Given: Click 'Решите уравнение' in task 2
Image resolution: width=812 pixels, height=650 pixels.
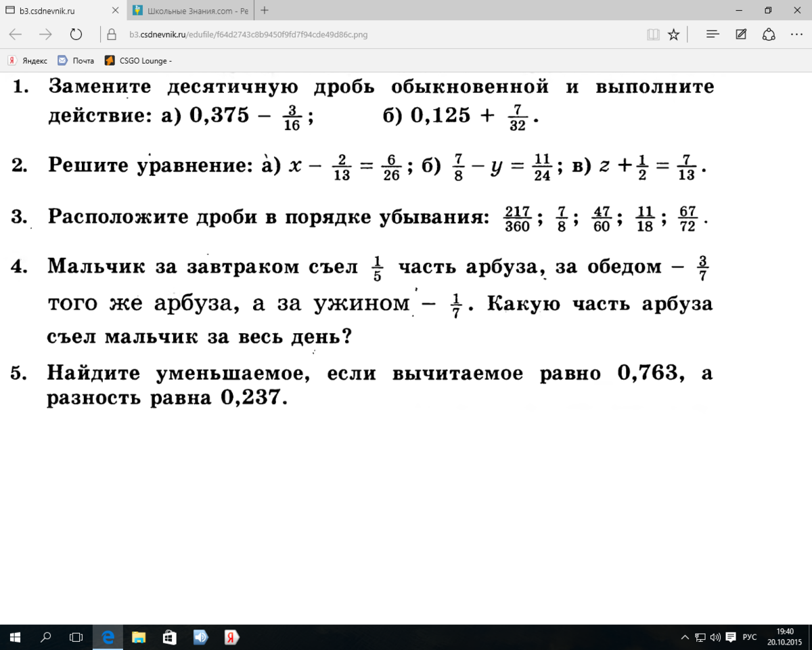Looking at the screenshot, I should [x=149, y=165].
